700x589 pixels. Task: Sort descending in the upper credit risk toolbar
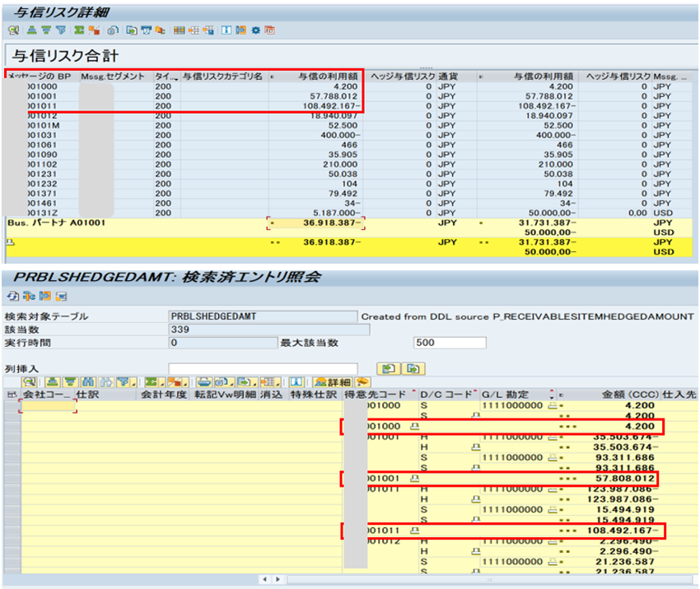click(46, 30)
